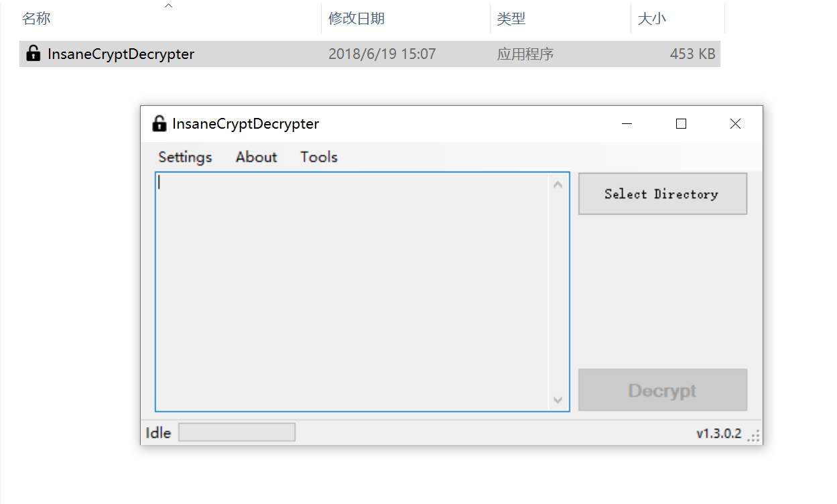Viewport: 837px width, 504px height.
Task: Click the sort arrow above 名称 column
Action: pyautogui.click(x=169, y=5)
